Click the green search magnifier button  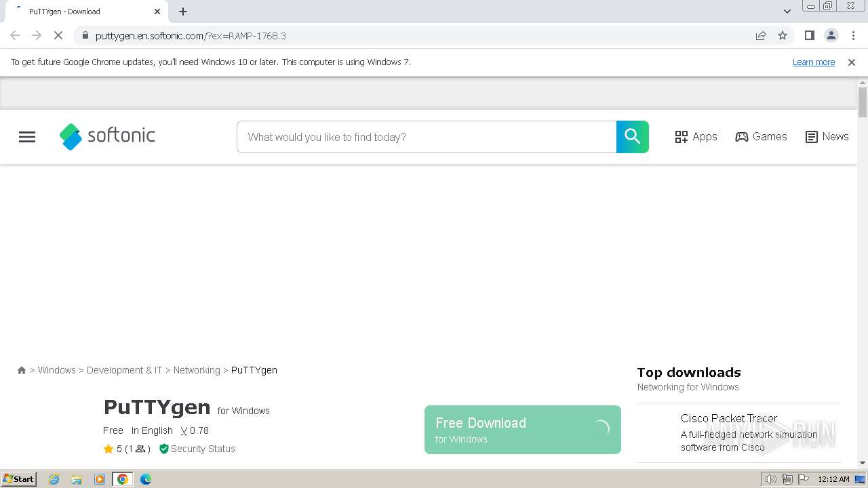(x=633, y=137)
